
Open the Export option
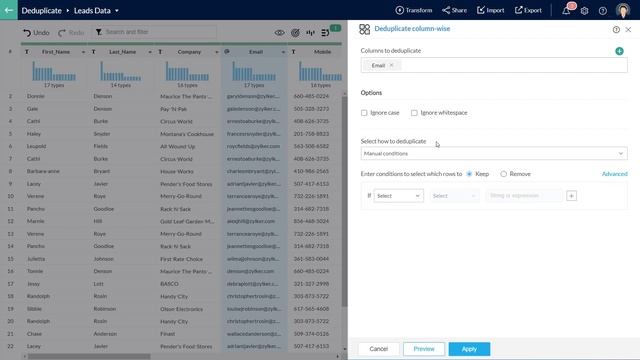click(x=528, y=10)
